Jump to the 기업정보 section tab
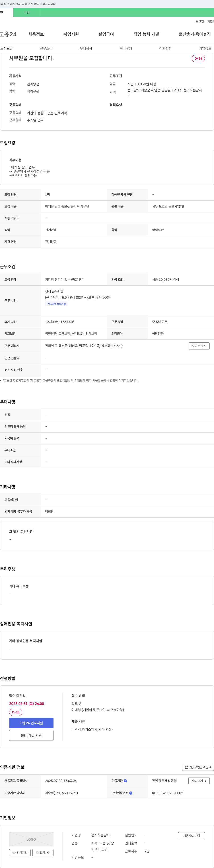Screen dimensions: 214x868 pyautogui.click(x=205, y=48)
